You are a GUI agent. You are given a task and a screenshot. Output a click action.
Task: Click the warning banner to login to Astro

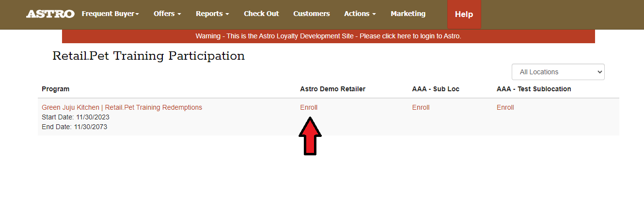click(x=328, y=36)
